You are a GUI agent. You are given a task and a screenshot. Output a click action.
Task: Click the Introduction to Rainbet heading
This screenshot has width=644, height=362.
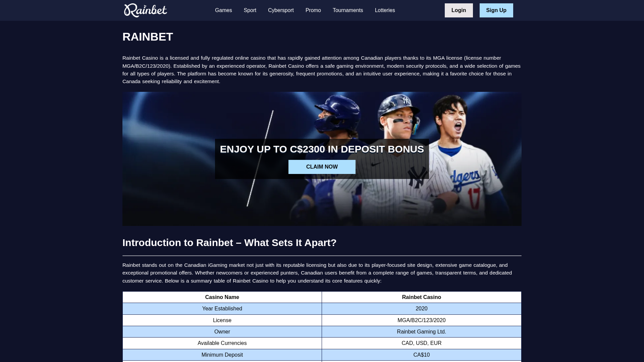[x=229, y=243]
